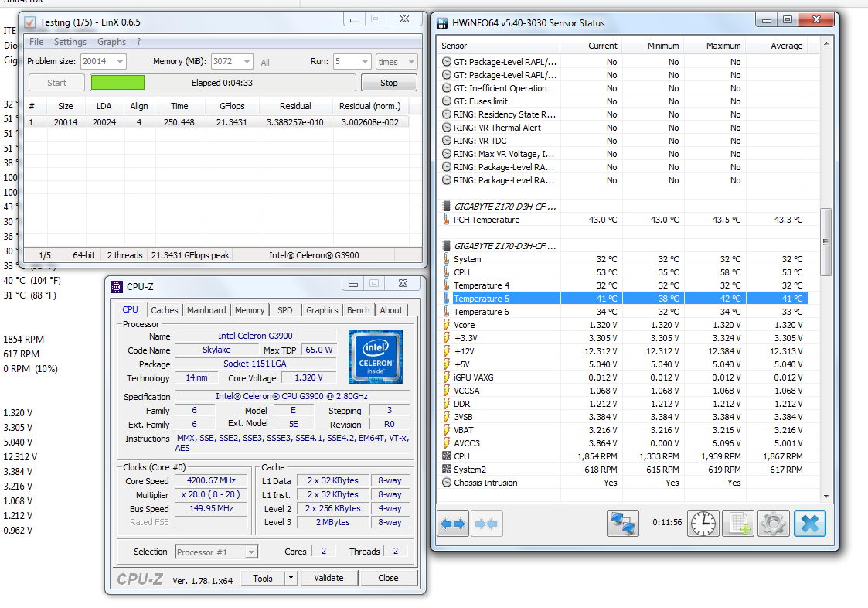Open HWiNFO network remote sensors icon

pyautogui.click(x=623, y=523)
